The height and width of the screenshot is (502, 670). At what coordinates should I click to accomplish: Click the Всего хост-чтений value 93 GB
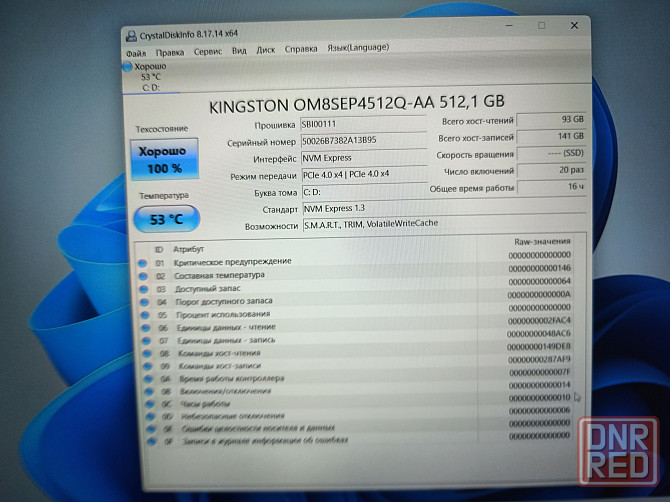tap(551, 120)
